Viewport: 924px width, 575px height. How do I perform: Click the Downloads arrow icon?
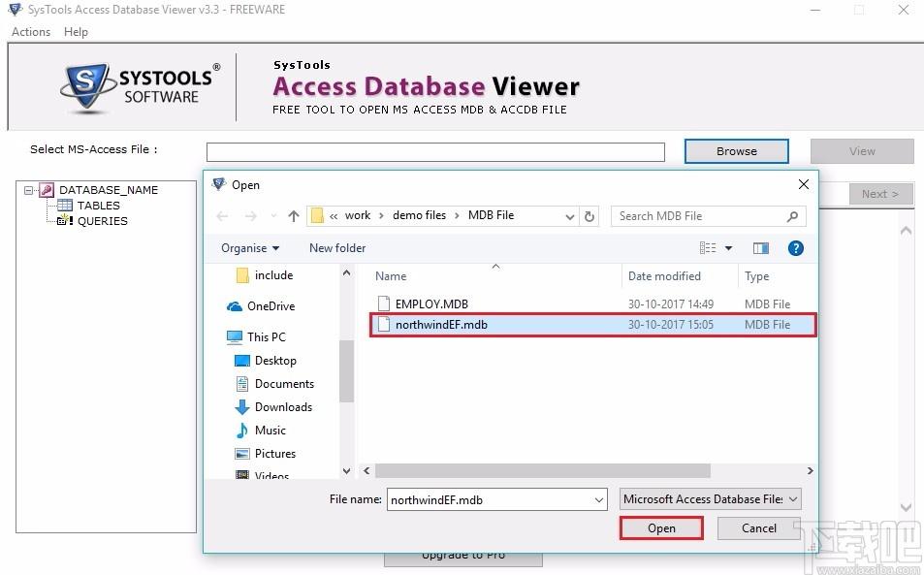point(242,407)
